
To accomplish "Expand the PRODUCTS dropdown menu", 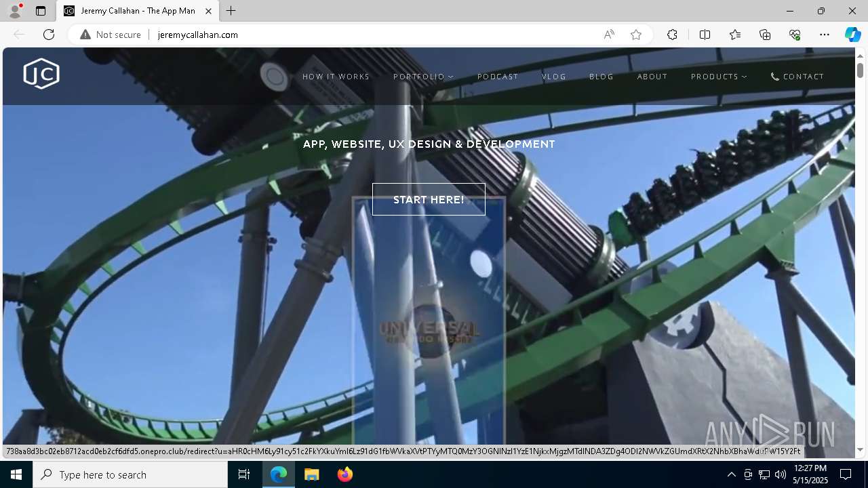I will pos(719,77).
